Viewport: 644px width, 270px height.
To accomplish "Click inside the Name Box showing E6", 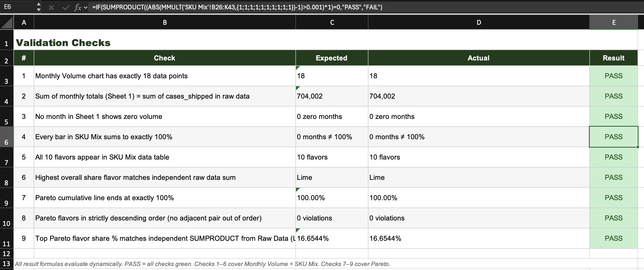I will (x=17, y=7).
